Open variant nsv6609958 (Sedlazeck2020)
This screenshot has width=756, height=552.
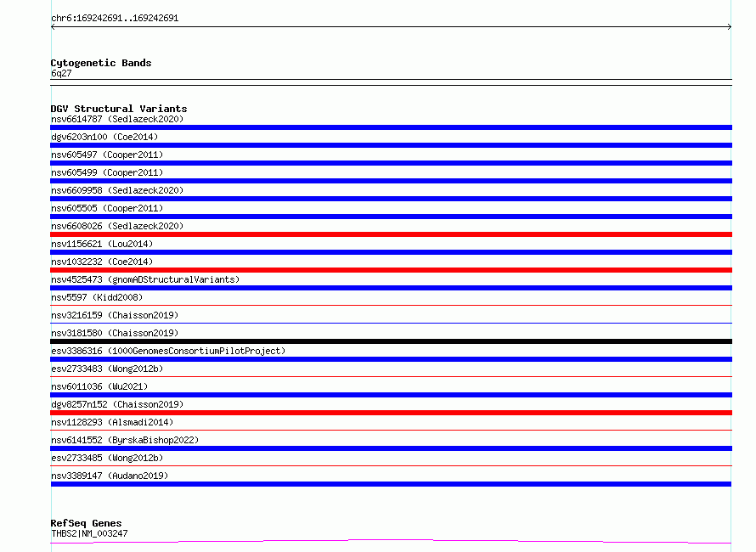(117, 190)
